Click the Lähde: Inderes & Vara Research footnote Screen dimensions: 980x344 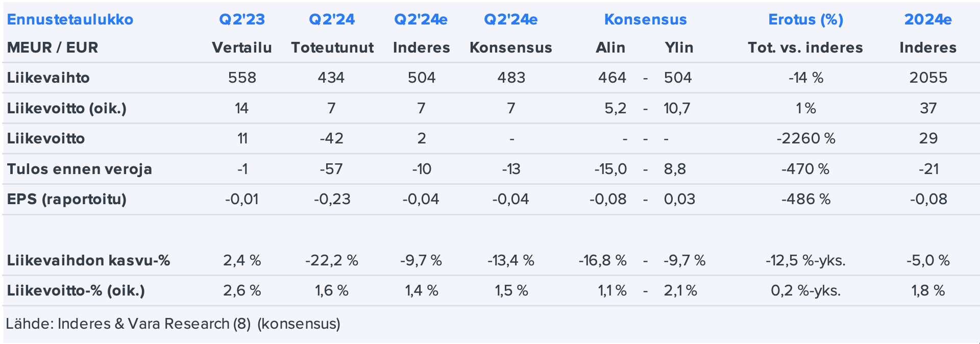coord(173,324)
